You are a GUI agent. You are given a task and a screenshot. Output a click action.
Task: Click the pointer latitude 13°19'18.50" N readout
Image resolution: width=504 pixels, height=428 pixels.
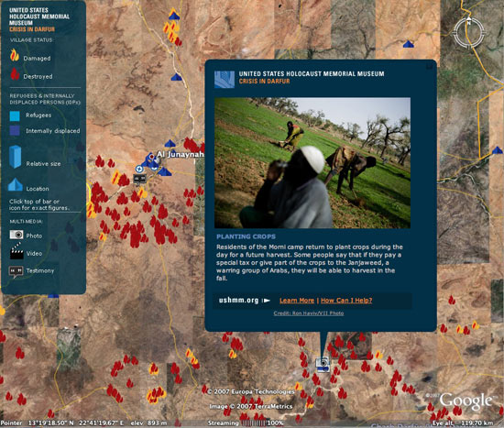tap(50, 423)
